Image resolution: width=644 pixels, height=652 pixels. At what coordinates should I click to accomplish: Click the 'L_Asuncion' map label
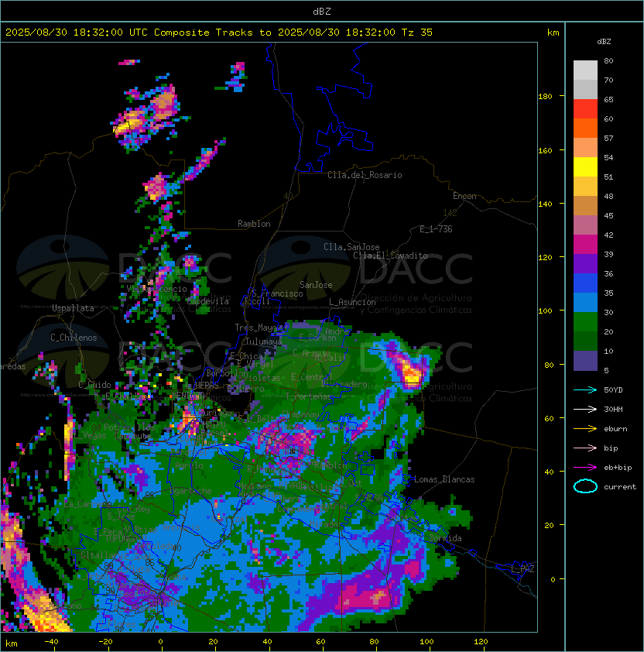pyautogui.click(x=352, y=302)
